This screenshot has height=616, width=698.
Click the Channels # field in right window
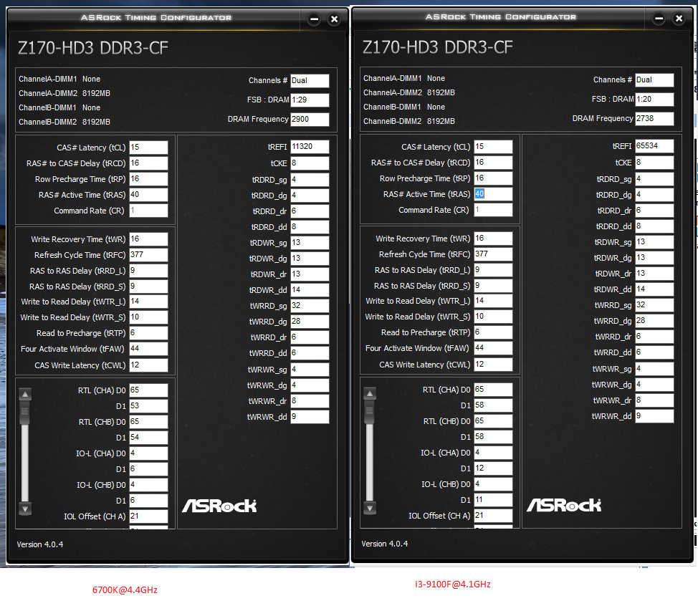(654, 80)
